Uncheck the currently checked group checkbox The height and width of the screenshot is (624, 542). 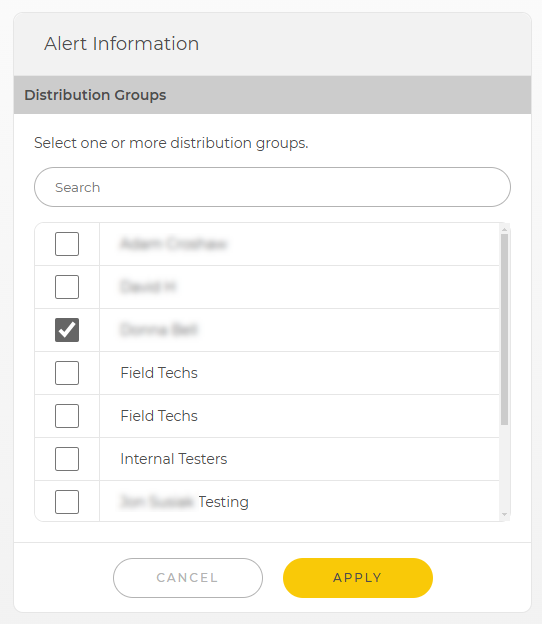(x=67, y=330)
